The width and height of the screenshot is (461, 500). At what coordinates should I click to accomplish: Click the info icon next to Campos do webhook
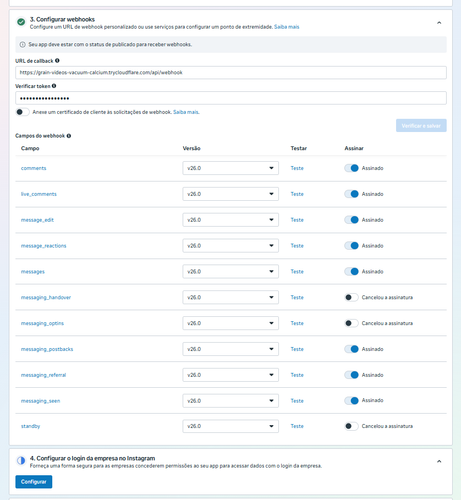click(69, 136)
